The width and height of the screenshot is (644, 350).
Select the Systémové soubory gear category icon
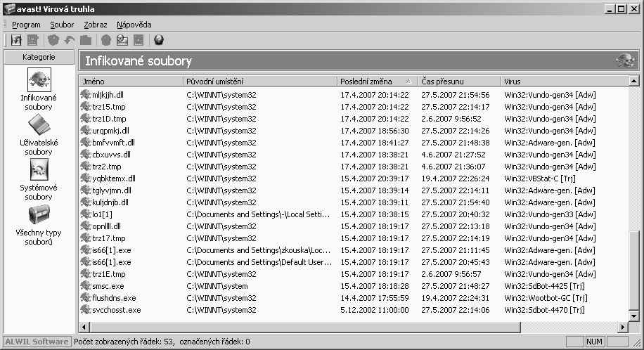(39, 169)
